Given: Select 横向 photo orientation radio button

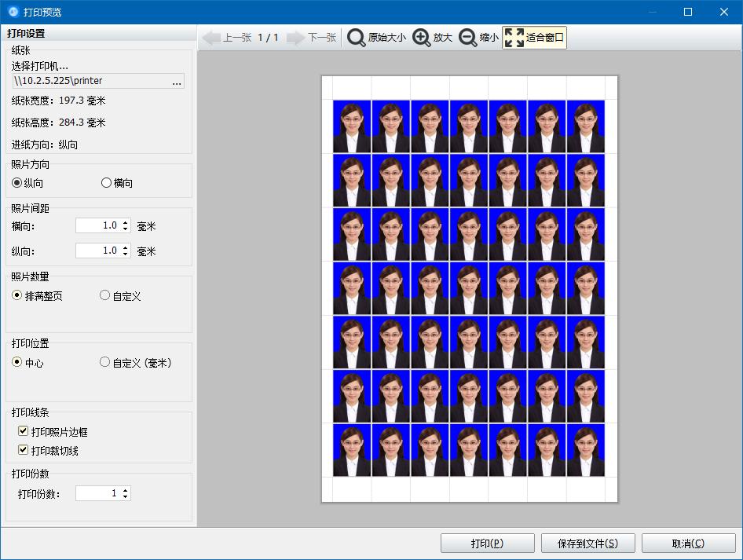Looking at the screenshot, I should tap(106, 182).
